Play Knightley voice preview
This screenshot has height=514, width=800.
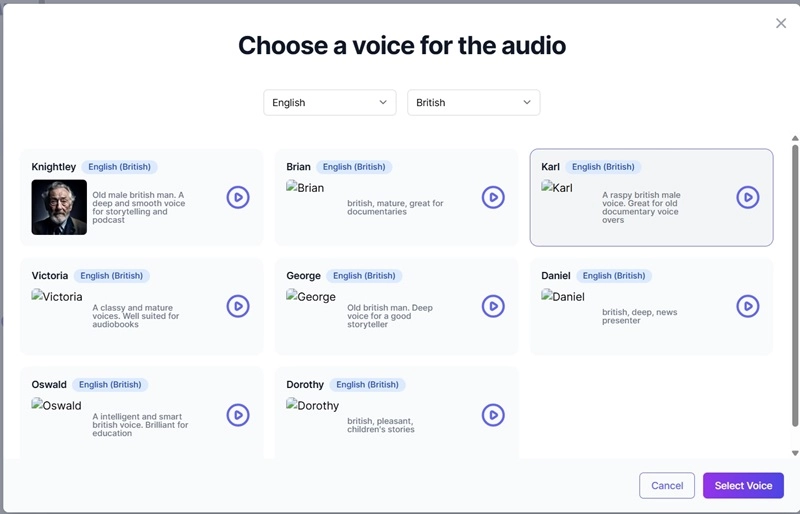point(238,197)
